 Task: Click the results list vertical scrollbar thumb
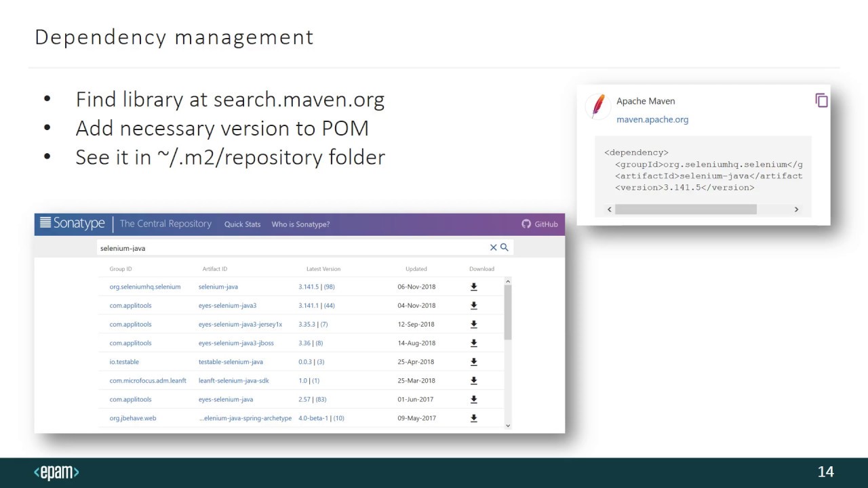click(508, 312)
